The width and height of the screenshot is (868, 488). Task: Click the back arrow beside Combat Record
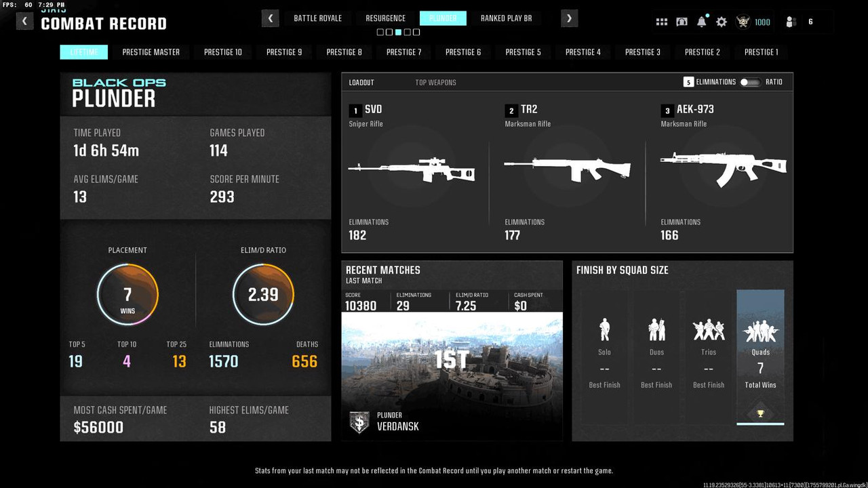[x=24, y=21]
